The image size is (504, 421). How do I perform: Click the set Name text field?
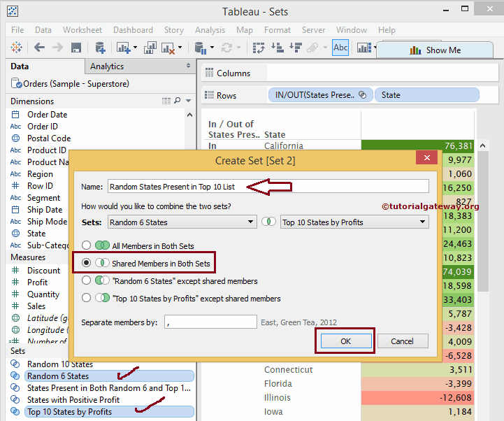pyautogui.click(x=267, y=186)
